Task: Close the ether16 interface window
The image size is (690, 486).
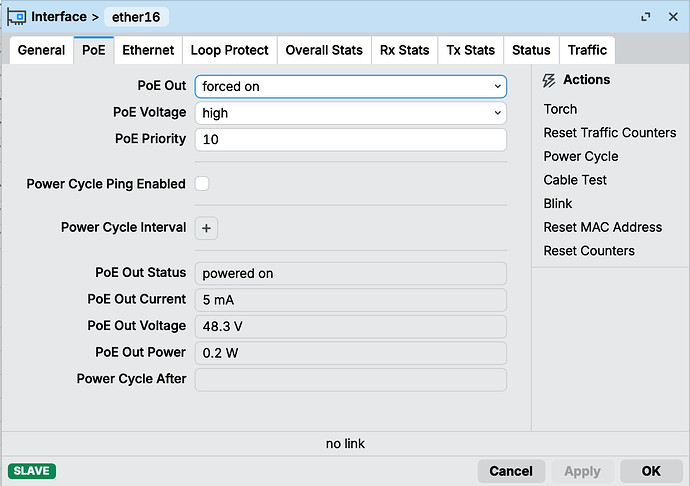Action: [x=673, y=17]
